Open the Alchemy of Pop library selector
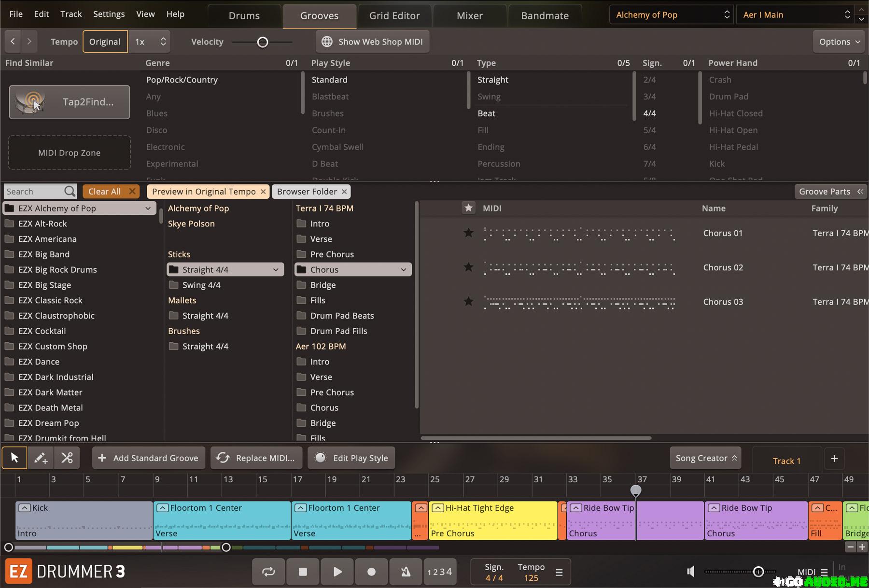 [x=671, y=15]
